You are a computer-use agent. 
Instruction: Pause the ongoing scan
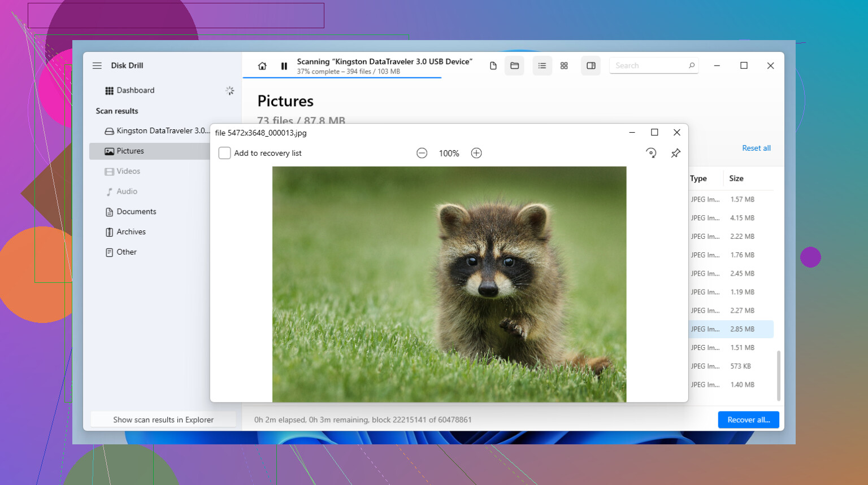tap(284, 66)
